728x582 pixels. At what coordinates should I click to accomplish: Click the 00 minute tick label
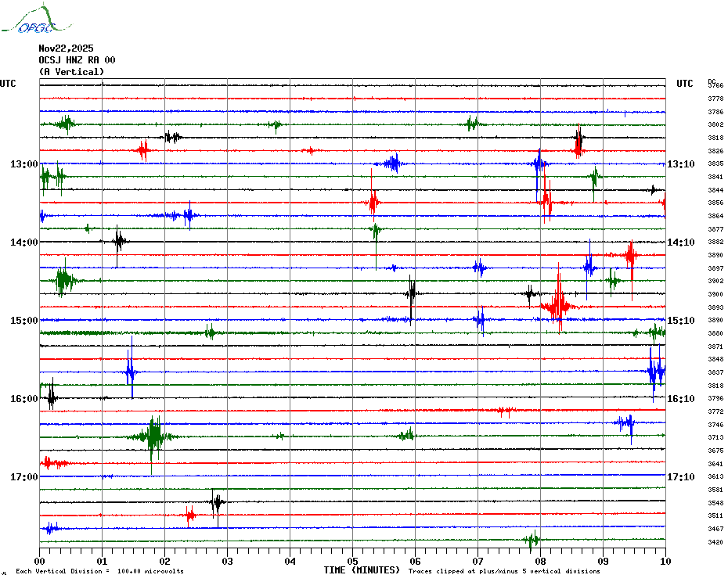click(x=40, y=561)
